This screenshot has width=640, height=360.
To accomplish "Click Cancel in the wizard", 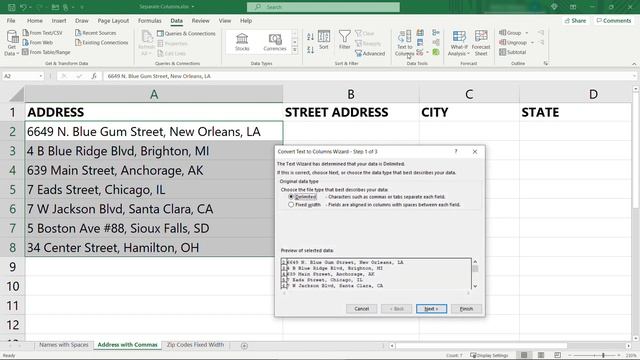I will click(362, 309).
